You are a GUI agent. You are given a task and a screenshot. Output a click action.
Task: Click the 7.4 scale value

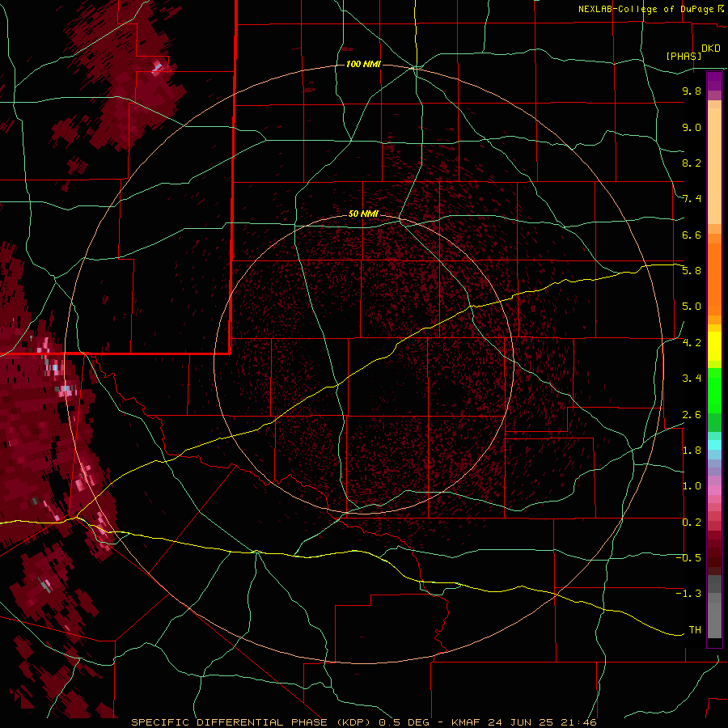(x=692, y=199)
